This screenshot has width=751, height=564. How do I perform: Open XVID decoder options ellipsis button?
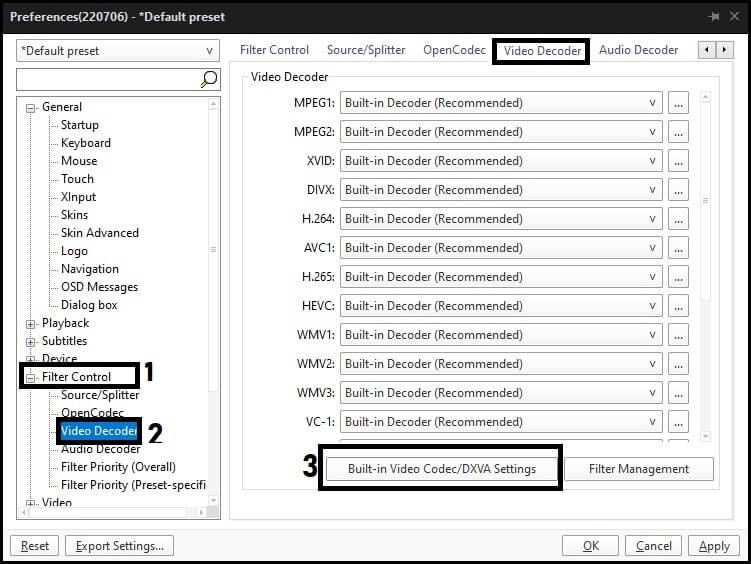coord(678,161)
